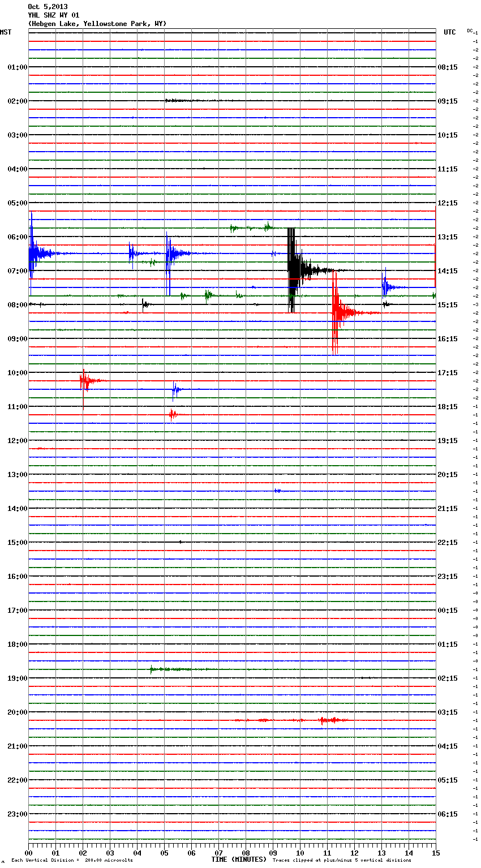Click the '20:15' UTC time label

[x=448, y=475]
